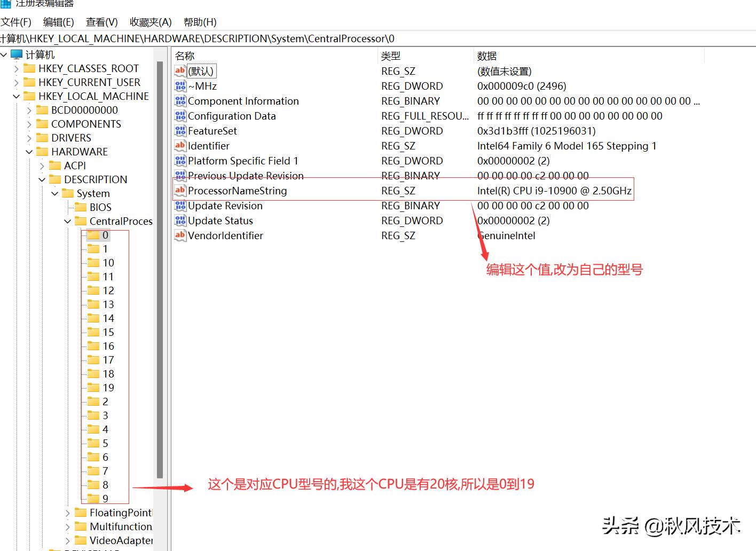The image size is (756, 551).
Task: Click the 名称 column header
Action: coord(185,55)
